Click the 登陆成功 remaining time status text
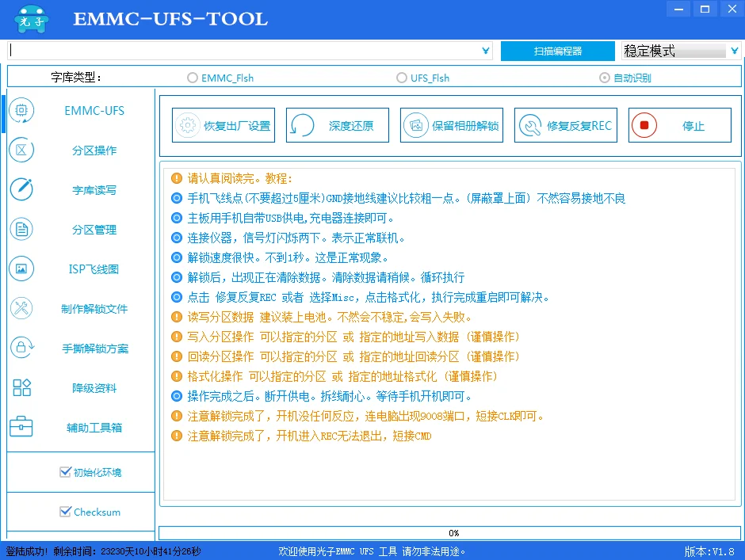The image size is (745, 560). (103, 551)
